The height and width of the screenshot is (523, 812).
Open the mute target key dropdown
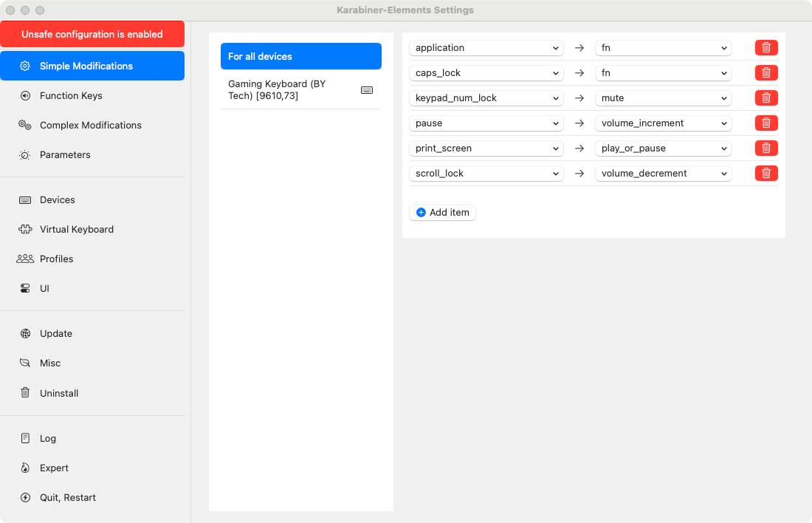663,98
